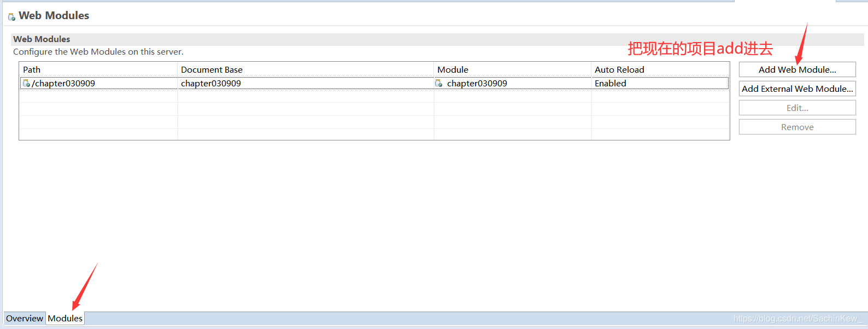
Task: Click the Document Base column header
Action: [x=306, y=69]
